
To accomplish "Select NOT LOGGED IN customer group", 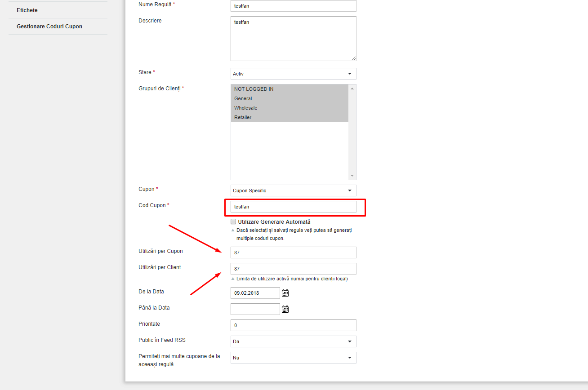I will coord(290,89).
